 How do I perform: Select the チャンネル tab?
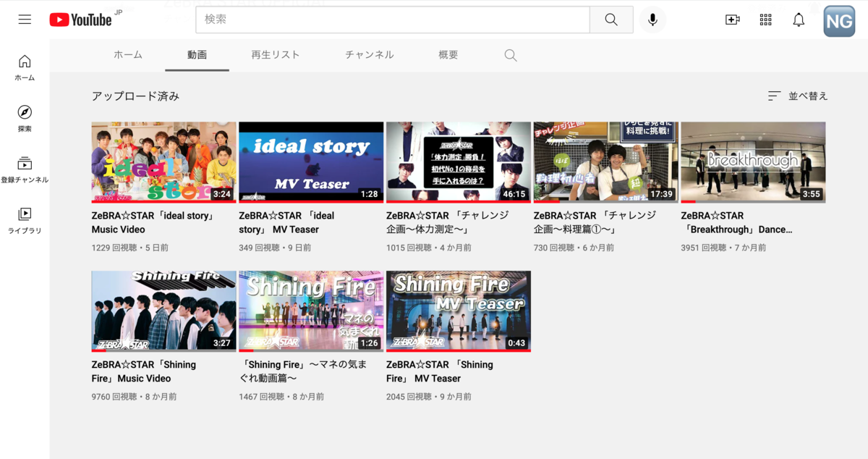[x=370, y=55]
